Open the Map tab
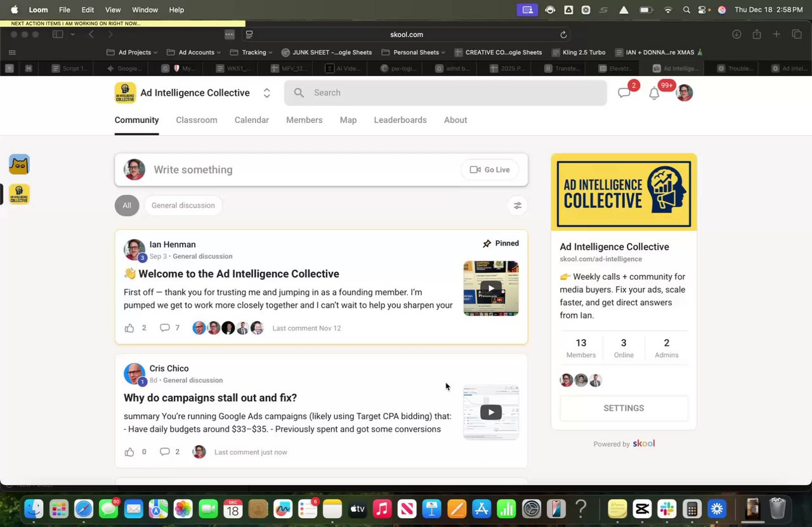Screen dimensions: 812x527 click(348, 120)
